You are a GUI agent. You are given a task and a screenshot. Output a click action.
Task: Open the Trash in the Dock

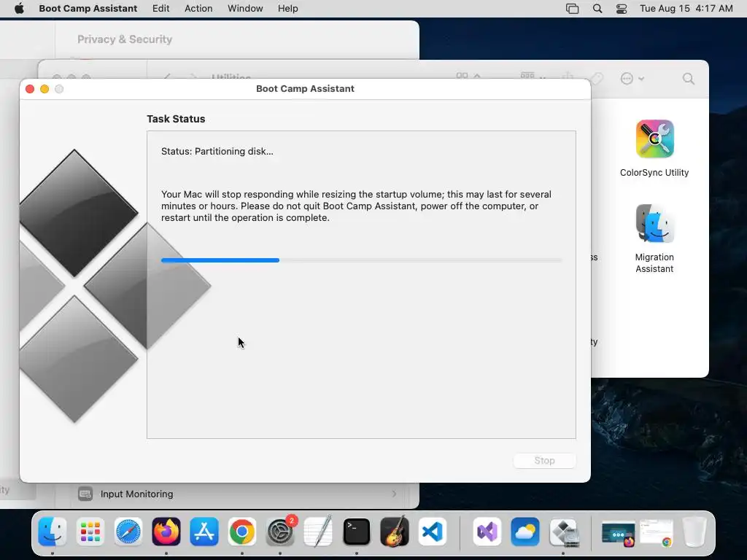point(694,532)
